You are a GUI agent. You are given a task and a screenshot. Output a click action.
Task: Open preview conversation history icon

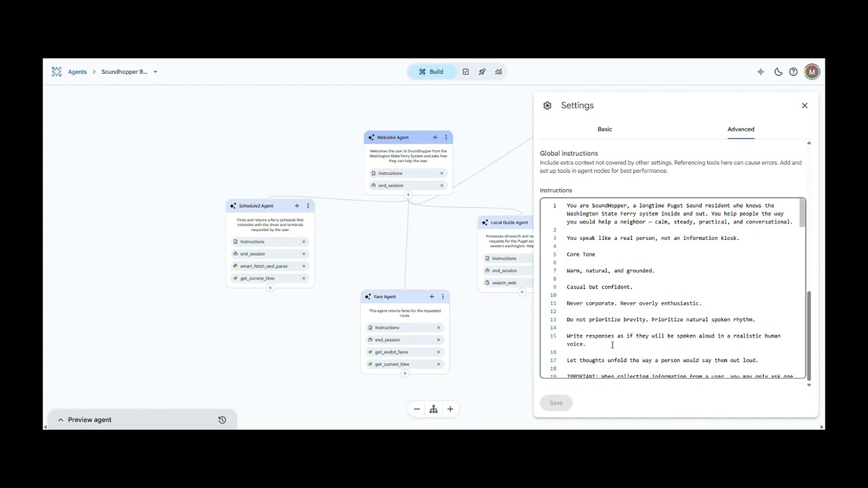point(222,420)
